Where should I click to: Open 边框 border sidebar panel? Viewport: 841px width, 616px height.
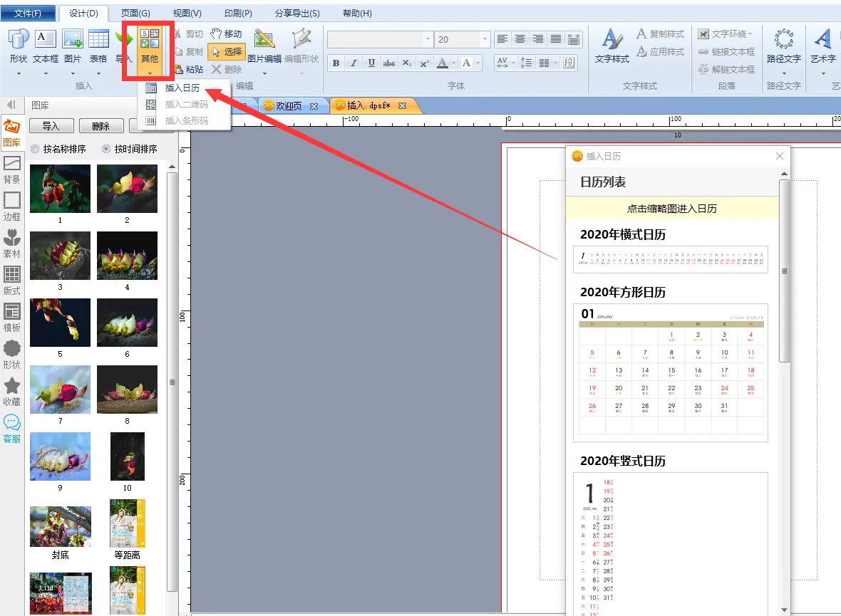[x=12, y=207]
